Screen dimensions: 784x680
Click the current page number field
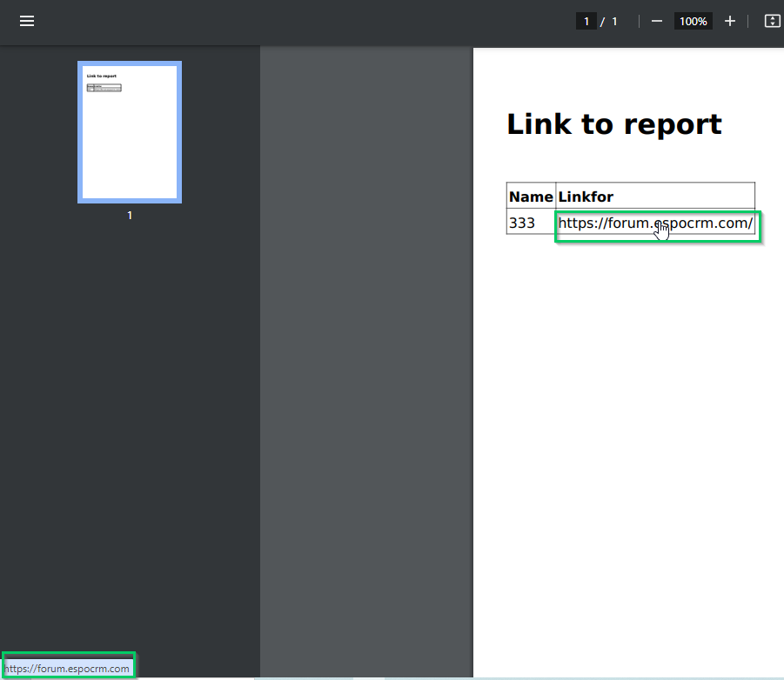[586, 21]
